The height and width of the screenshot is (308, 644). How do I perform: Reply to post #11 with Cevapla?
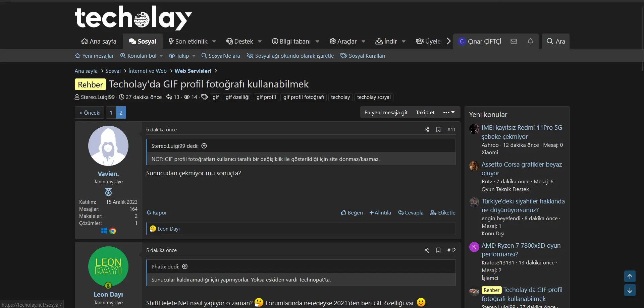coord(411,212)
